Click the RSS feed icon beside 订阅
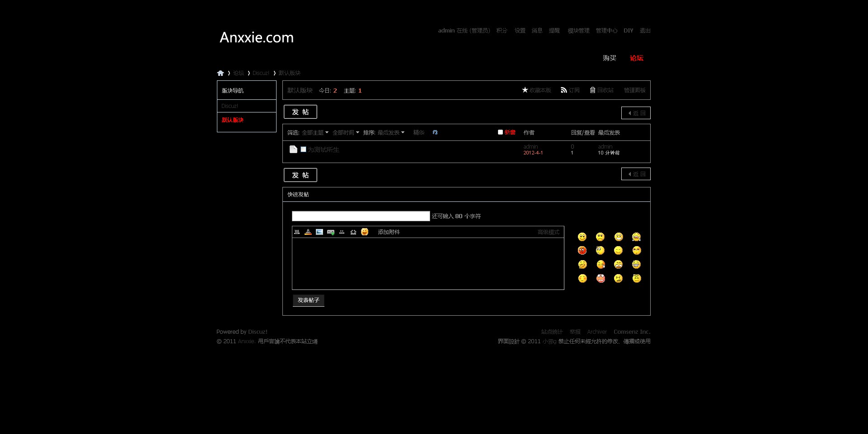This screenshot has width=868, height=434. coord(564,90)
